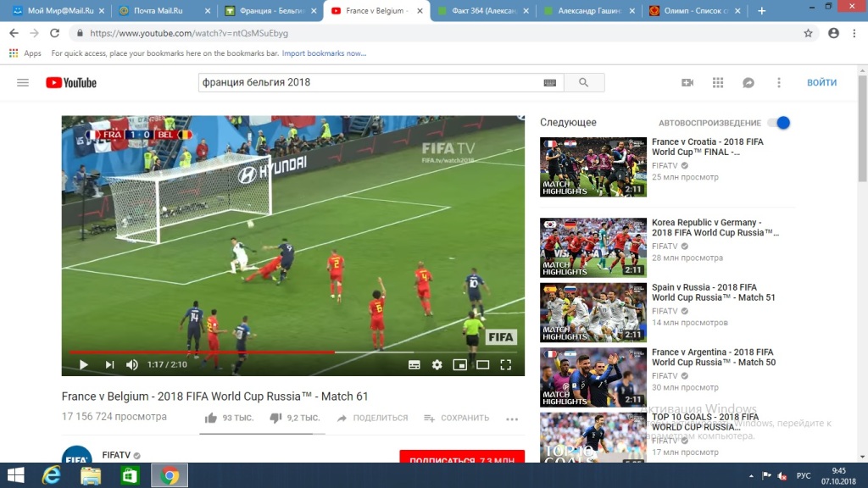
Task: Open Korea Republic v Germany video title
Action: coord(715,227)
